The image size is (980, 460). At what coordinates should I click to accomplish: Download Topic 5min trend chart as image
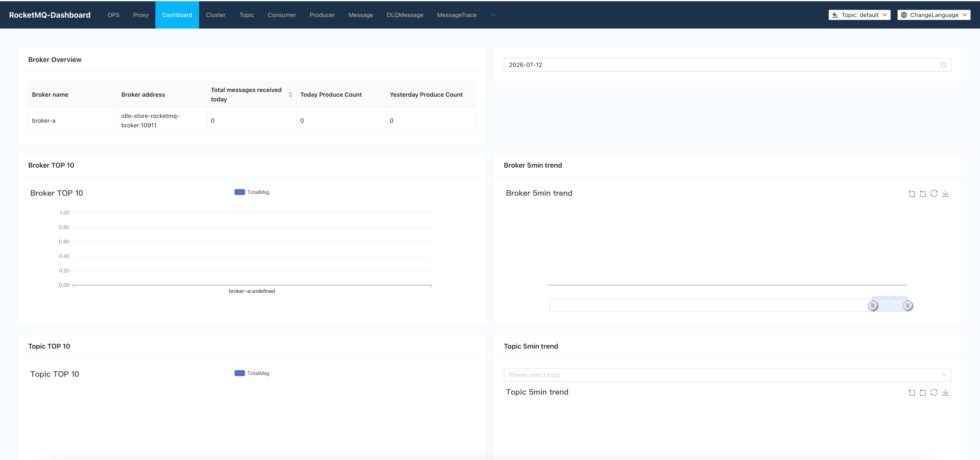point(945,392)
